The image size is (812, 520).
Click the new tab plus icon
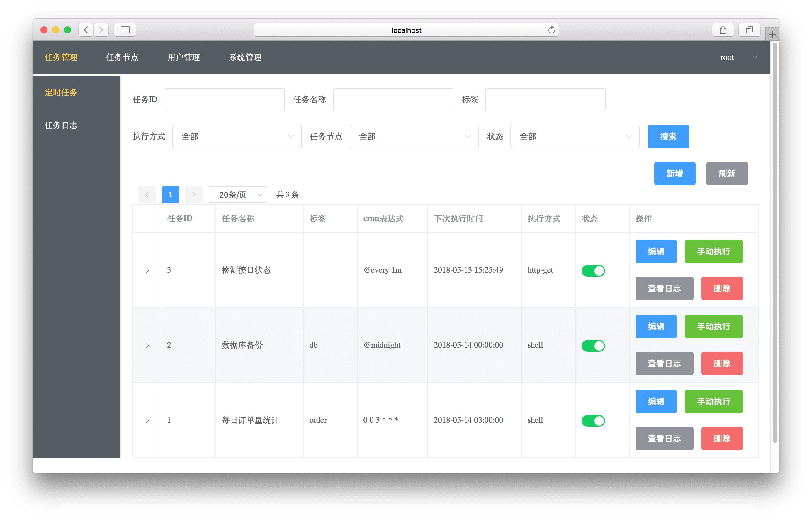[772, 34]
